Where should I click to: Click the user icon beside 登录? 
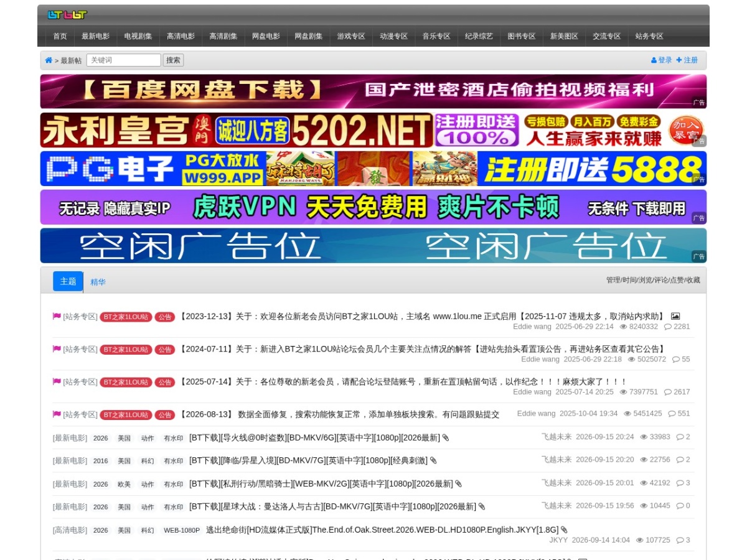pos(654,60)
